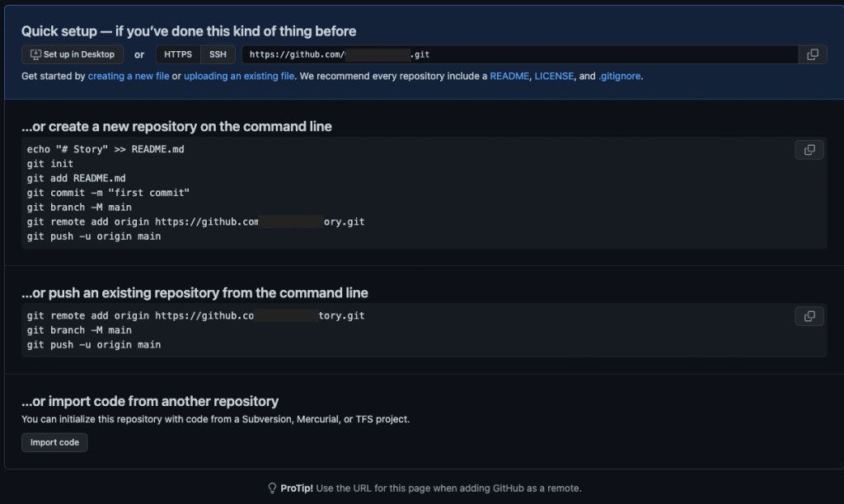
Task: Open the .gitignore link
Action: [620, 76]
